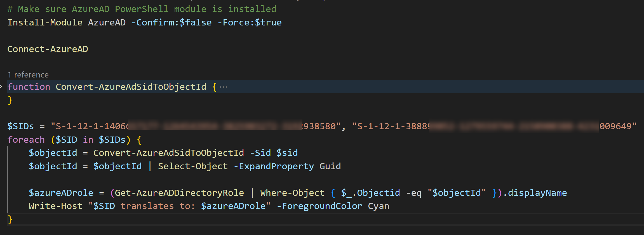Click the -Force:$true parameter
The height and width of the screenshot is (235, 644).
click(249, 23)
